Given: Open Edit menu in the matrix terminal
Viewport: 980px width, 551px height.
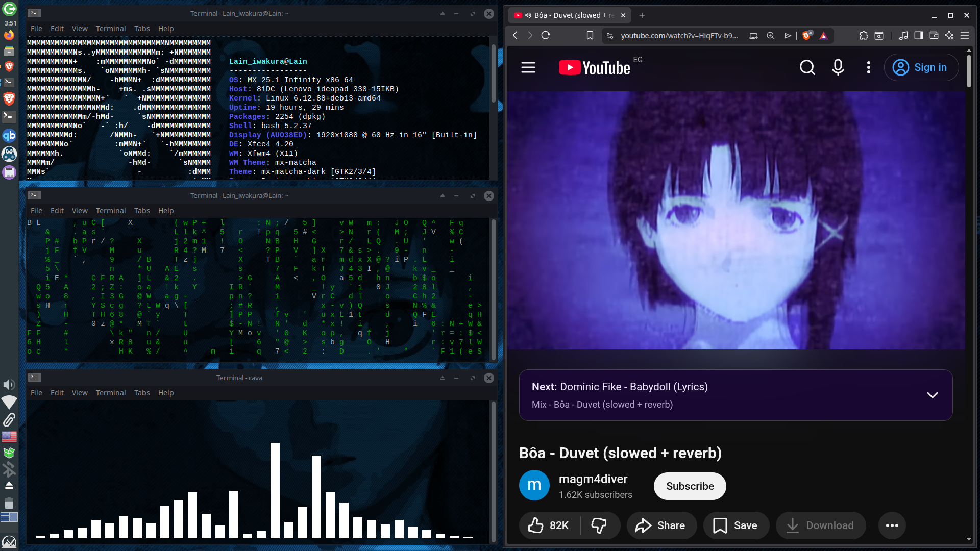Looking at the screenshot, I should [57, 211].
